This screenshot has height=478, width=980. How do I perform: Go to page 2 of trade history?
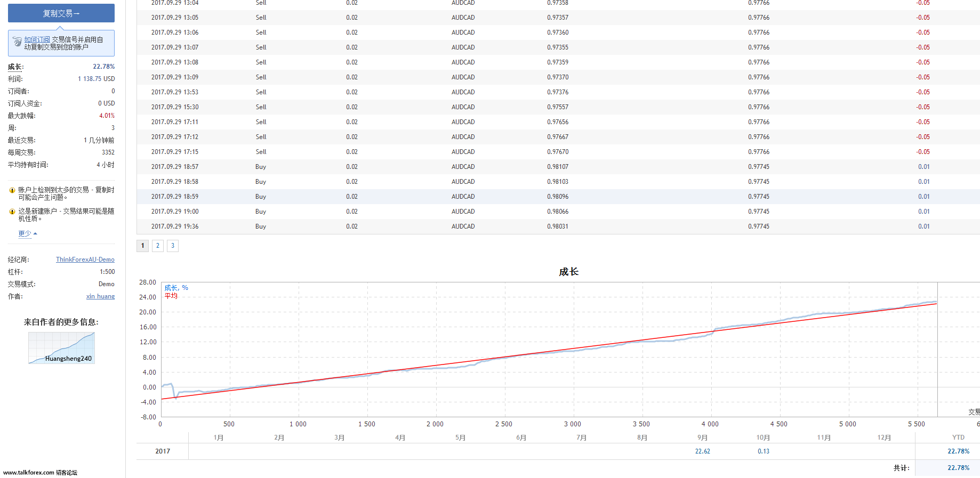click(x=158, y=246)
